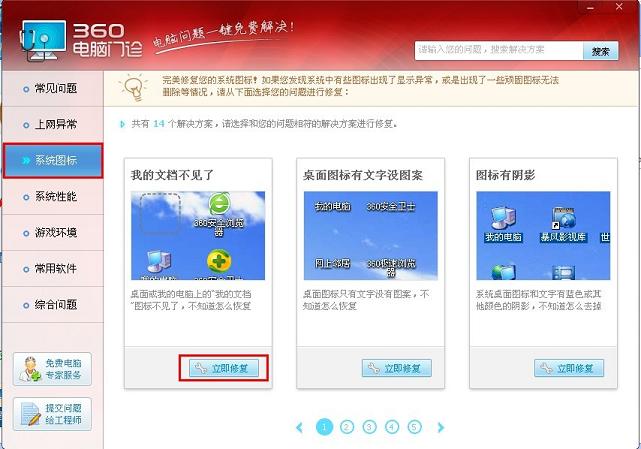Viewport: 641px width, 449px height.
Task: Click the 我的文档不见了 preview thumbnail
Action: 198,236
